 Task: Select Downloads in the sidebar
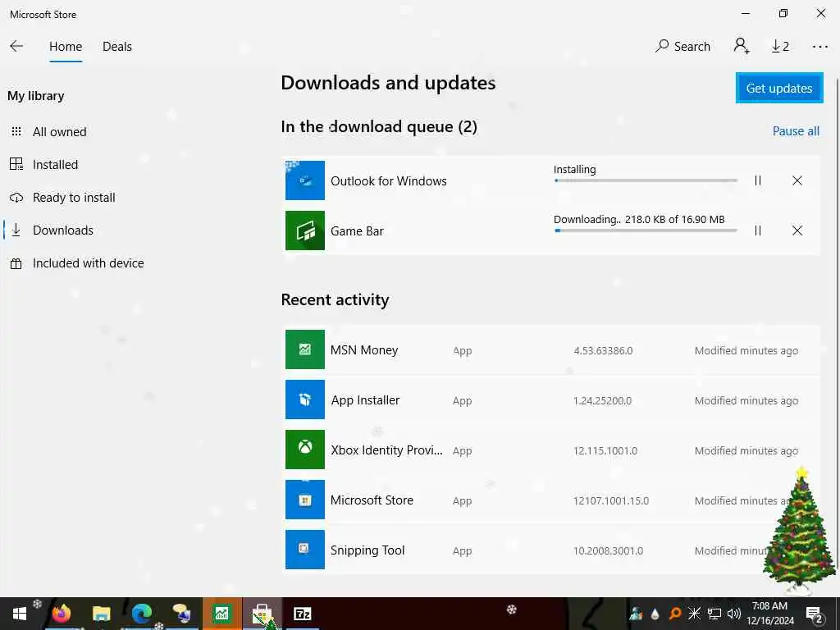62,231
